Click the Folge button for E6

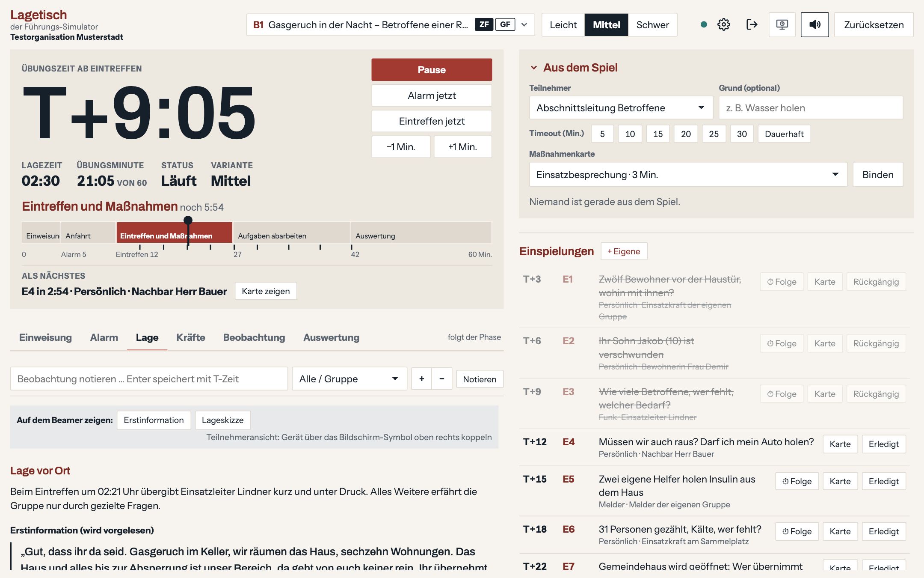click(797, 531)
